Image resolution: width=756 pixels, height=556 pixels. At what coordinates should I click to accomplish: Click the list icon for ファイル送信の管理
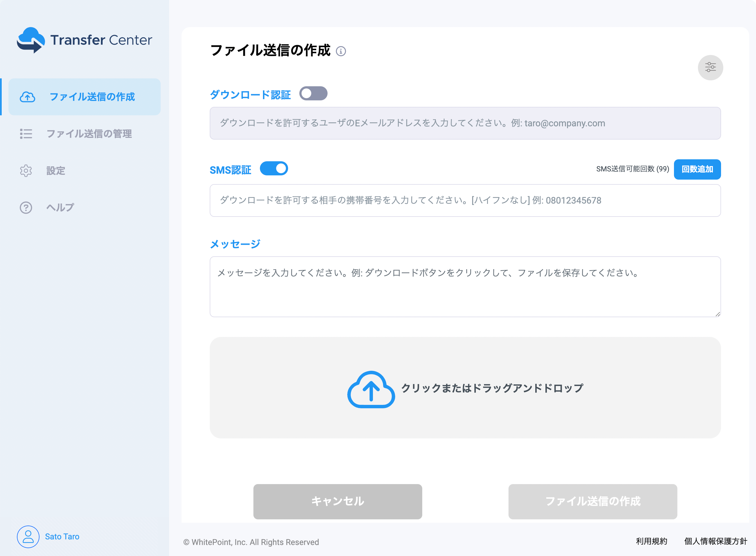tap(26, 134)
